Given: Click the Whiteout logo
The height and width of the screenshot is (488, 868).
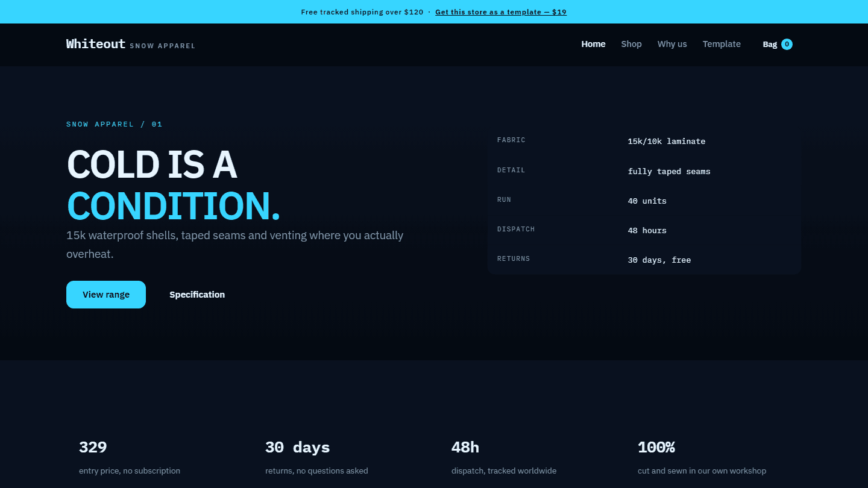Looking at the screenshot, I should pos(96,43).
